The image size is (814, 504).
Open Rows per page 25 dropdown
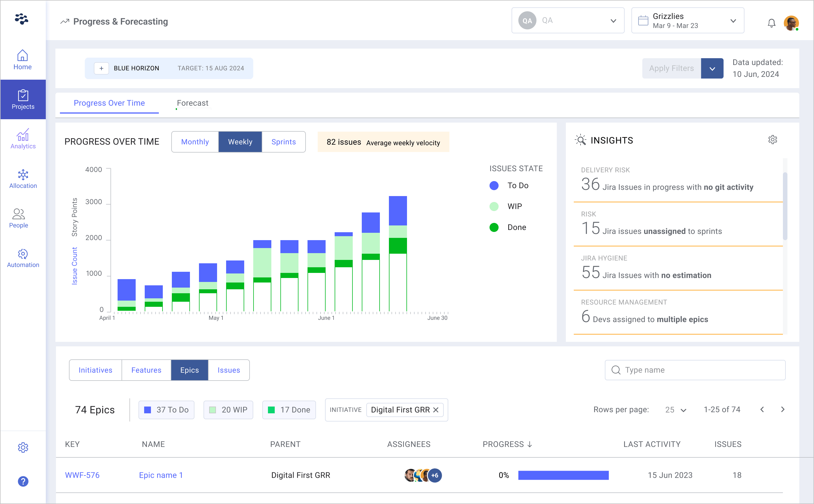[675, 410]
